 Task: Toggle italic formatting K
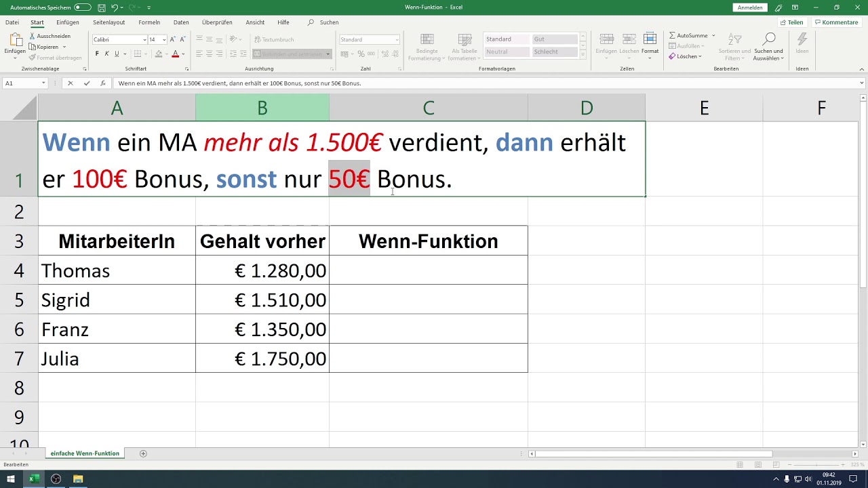tap(106, 54)
